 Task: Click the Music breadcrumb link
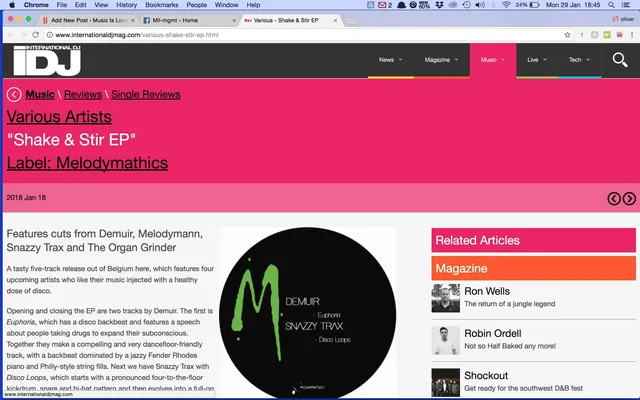(x=40, y=94)
